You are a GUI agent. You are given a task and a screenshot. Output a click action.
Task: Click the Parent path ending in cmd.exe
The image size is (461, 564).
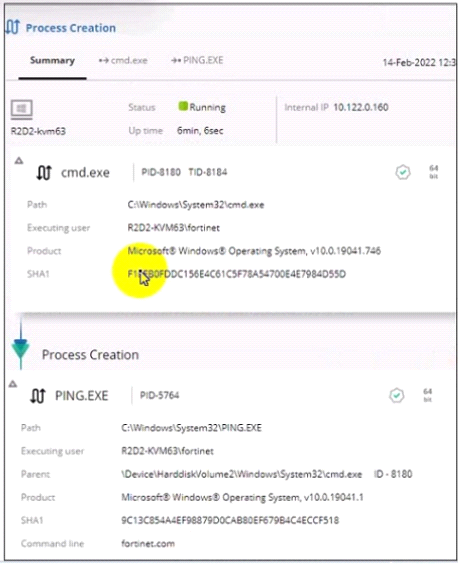242,474
